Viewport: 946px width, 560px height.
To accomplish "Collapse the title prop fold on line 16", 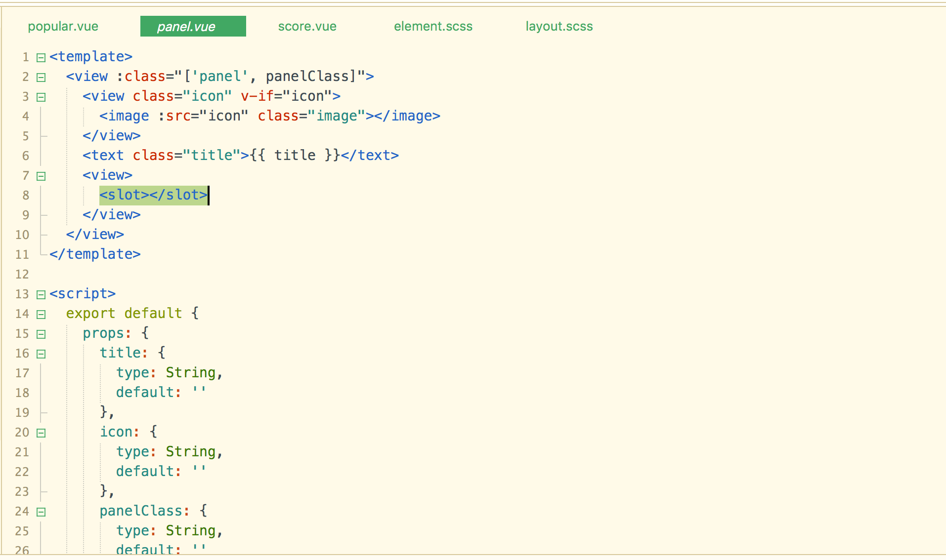I will (x=41, y=354).
